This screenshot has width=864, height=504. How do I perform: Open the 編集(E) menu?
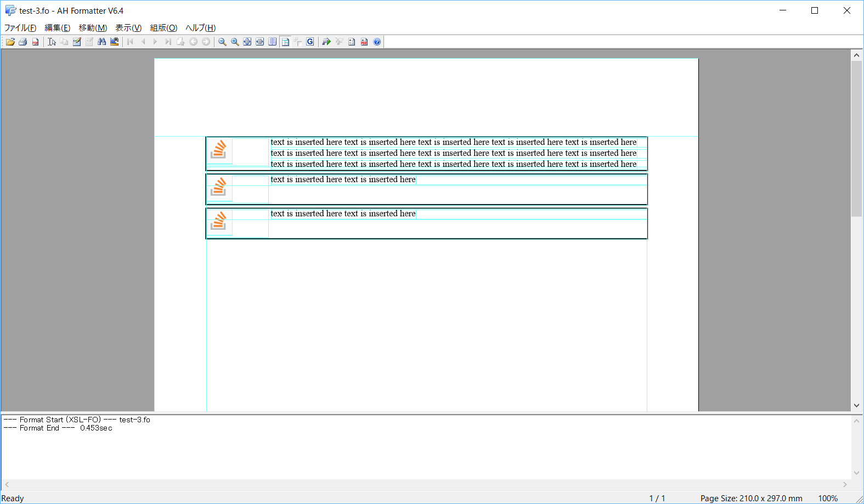[58, 28]
